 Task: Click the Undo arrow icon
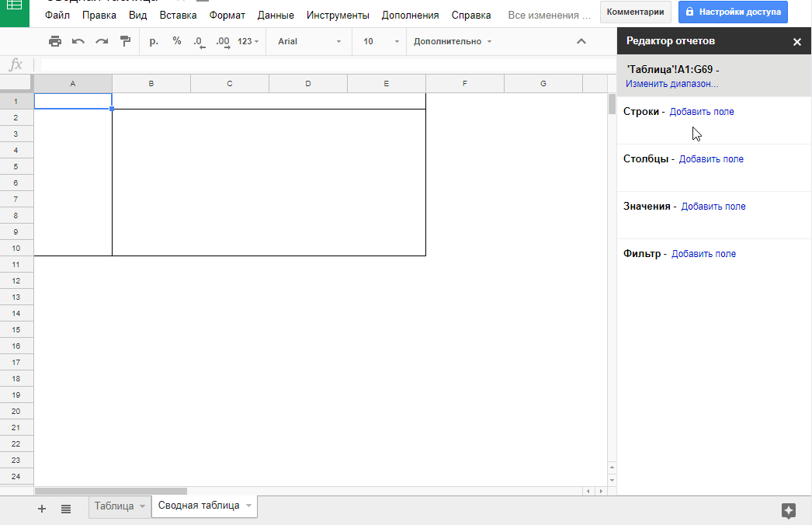point(78,41)
